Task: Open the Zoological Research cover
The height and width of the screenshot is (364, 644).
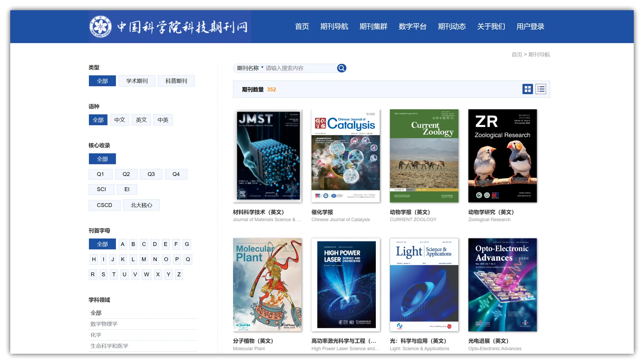Action: (x=502, y=156)
